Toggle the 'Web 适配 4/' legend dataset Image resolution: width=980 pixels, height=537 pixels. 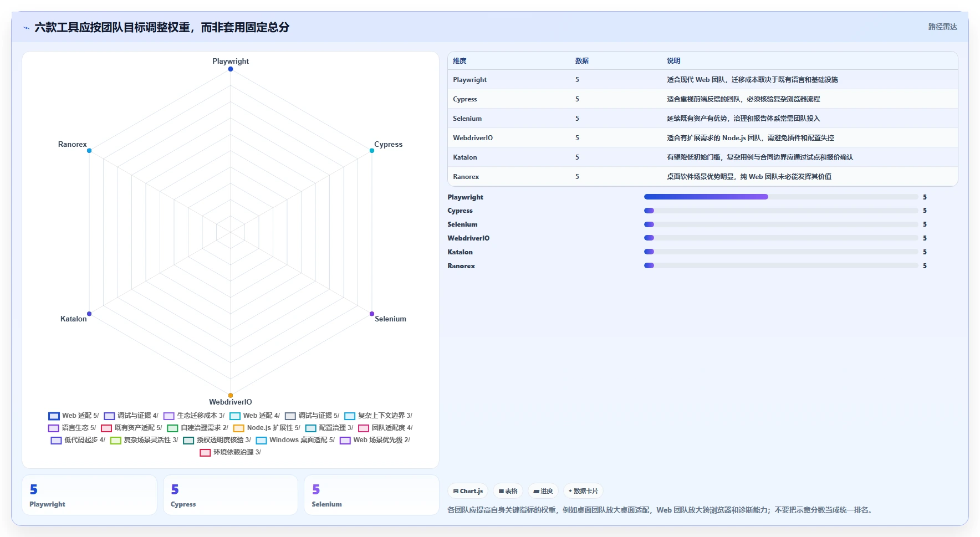coord(254,416)
